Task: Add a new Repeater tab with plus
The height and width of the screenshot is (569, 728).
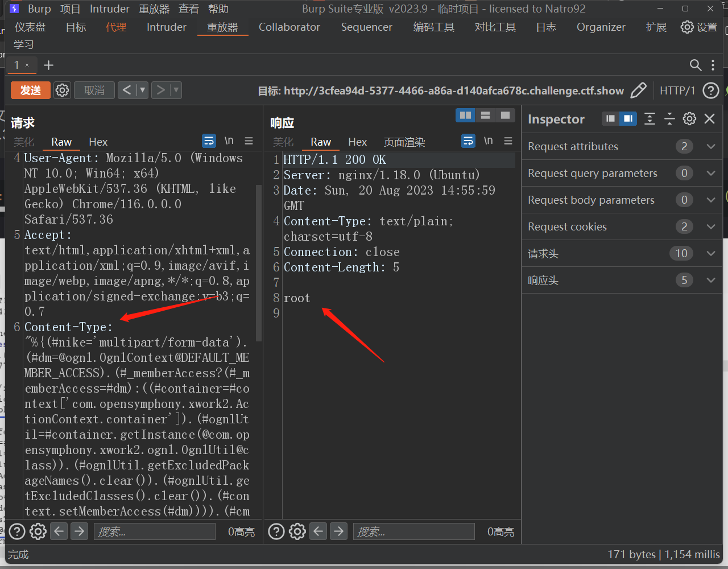Action: (x=49, y=65)
